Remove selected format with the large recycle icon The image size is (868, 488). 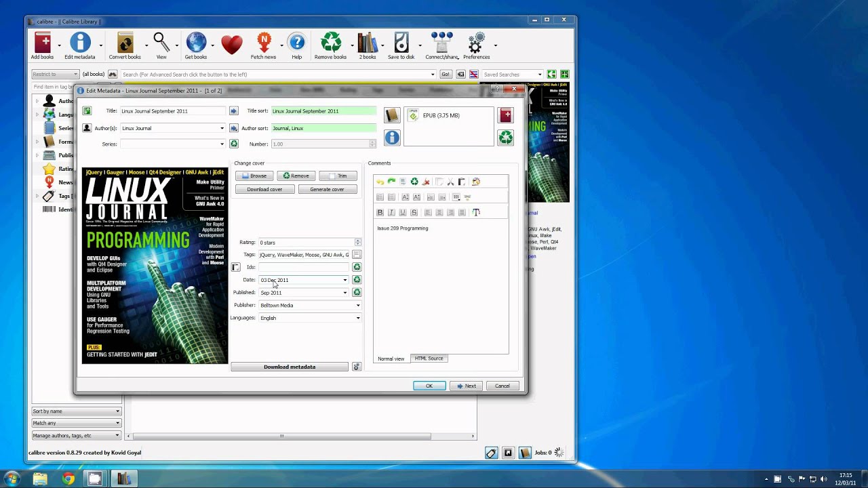coord(506,138)
